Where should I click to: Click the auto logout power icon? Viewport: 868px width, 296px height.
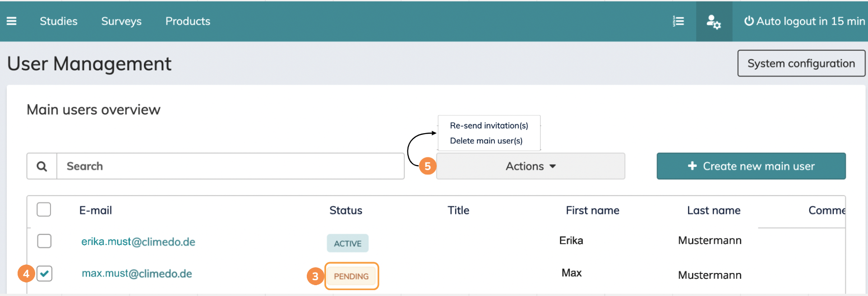(749, 21)
